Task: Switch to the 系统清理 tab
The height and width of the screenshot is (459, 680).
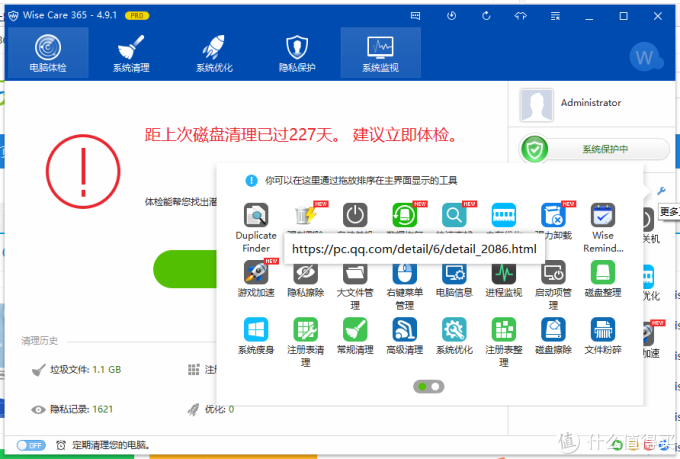Action: (131, 53)
